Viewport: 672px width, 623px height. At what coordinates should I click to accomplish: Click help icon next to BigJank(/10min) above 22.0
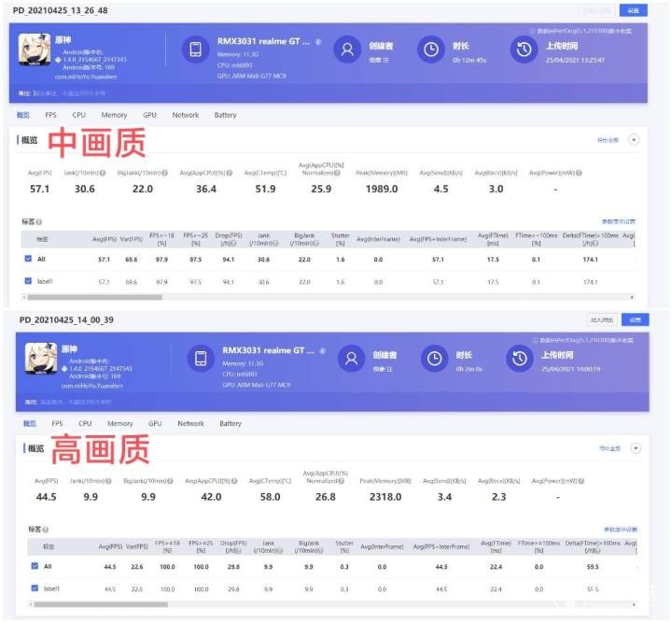click(x=164, y=173)
